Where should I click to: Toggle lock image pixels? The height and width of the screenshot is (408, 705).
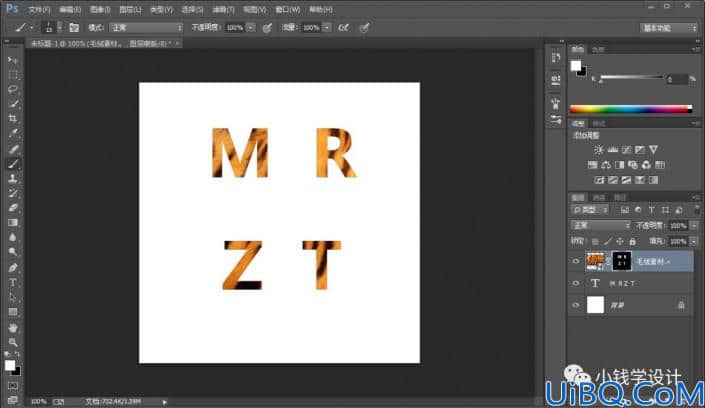pos(607,242)
